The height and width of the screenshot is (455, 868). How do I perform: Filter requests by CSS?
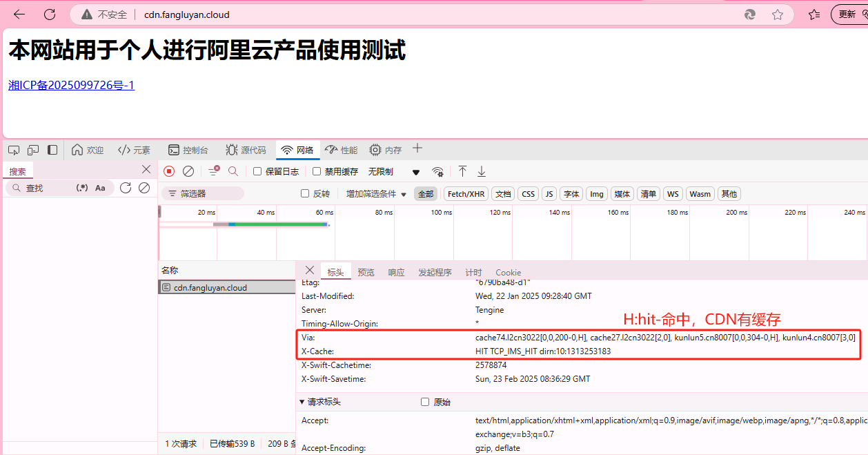click(x=529, y=194)
